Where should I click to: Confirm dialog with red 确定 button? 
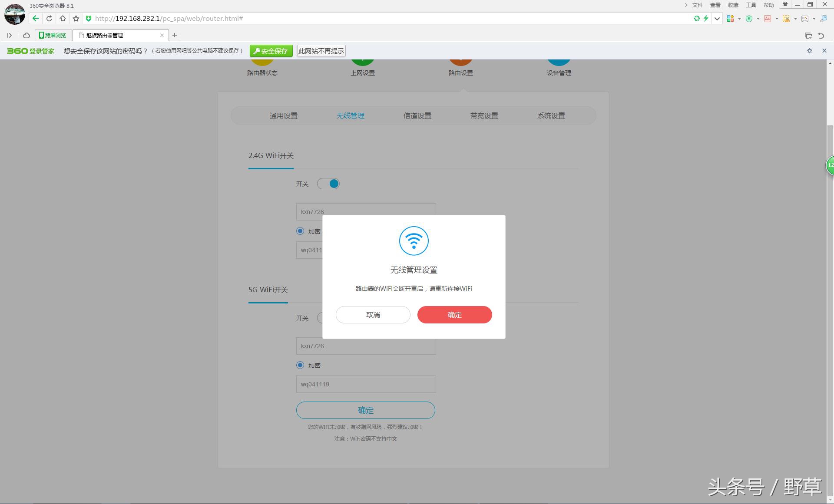tap(454, 315)
